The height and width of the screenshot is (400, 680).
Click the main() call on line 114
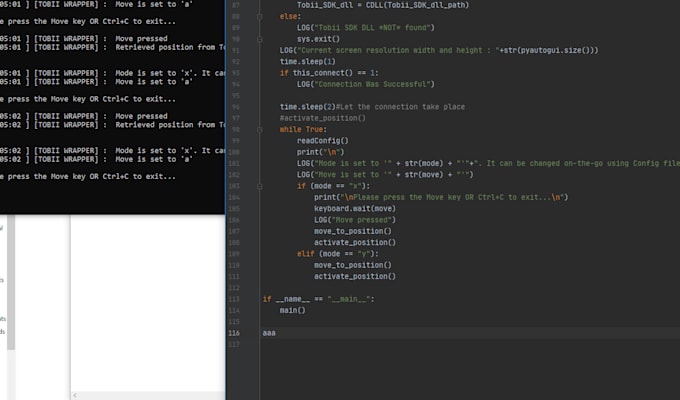(292, 310)
